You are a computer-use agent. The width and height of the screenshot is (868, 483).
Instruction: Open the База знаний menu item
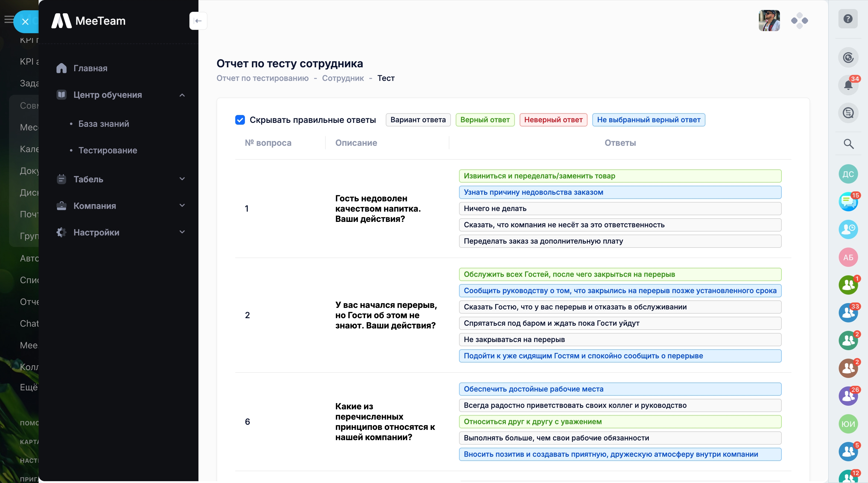[103, 124]
